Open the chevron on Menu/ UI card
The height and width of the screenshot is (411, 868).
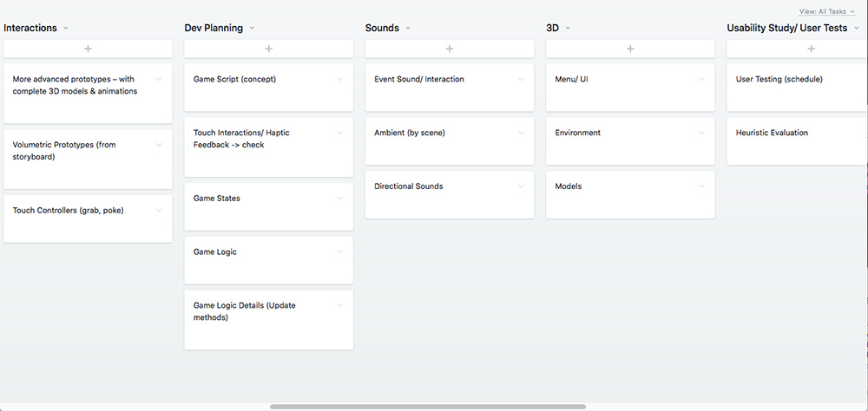[x=701, y=79]
